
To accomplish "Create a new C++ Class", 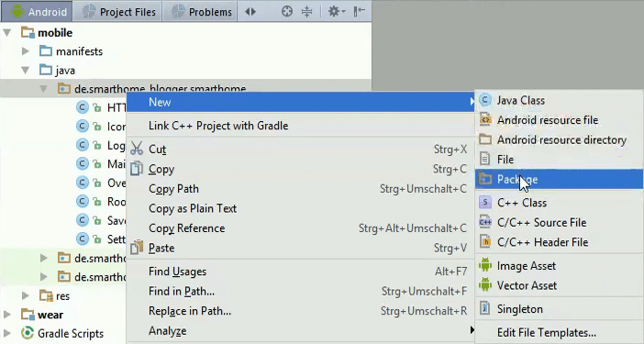I will click(x=560, y=203).
